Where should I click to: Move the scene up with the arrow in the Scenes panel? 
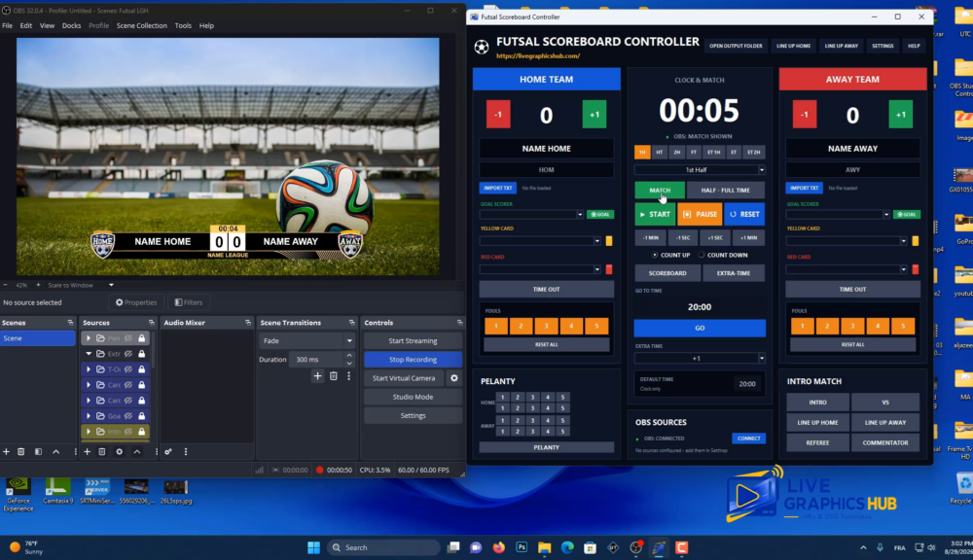tap(55, 452)
